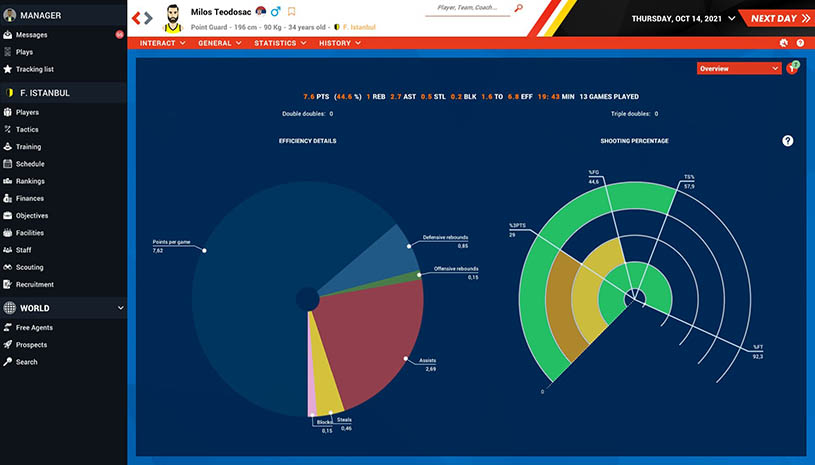
Task: Collapse the World section
Action: [x=120, y=308]
